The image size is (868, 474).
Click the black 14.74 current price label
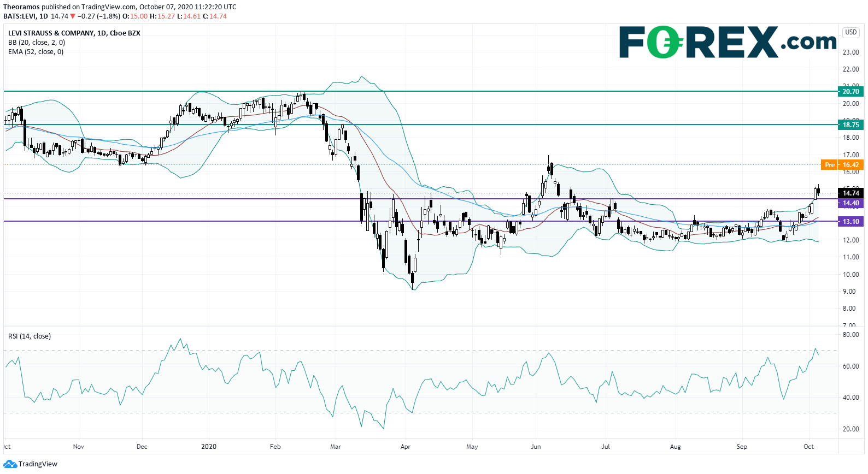(x=851, y=193)
